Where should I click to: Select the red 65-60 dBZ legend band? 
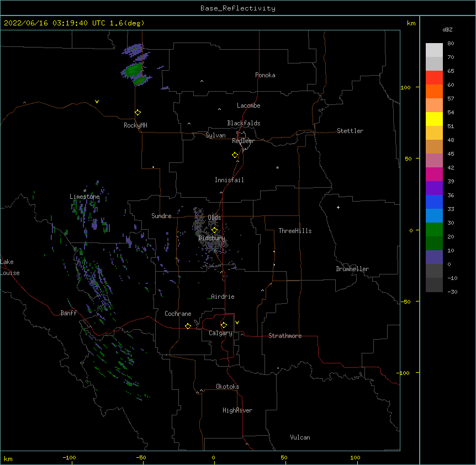click(x=434, y=77)
